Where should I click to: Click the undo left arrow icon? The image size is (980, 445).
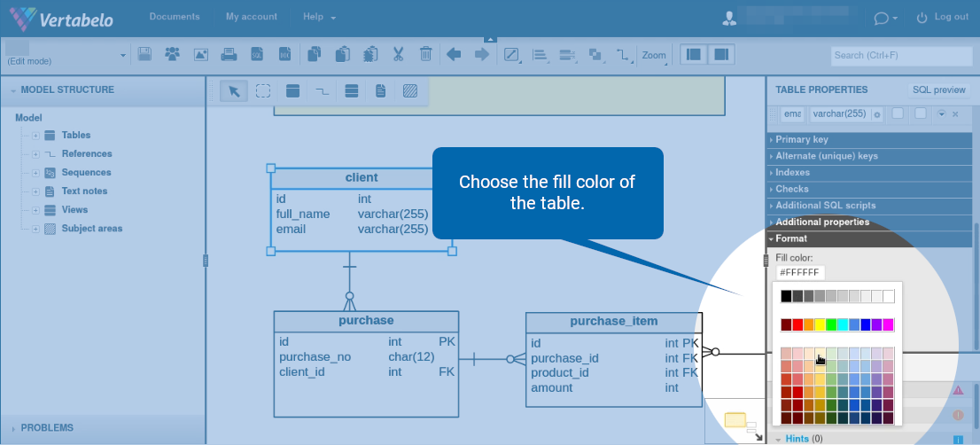(x=454, y=55)
